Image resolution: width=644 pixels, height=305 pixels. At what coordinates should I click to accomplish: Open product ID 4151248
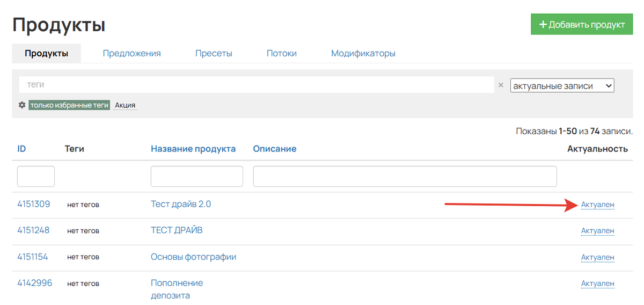33,230
